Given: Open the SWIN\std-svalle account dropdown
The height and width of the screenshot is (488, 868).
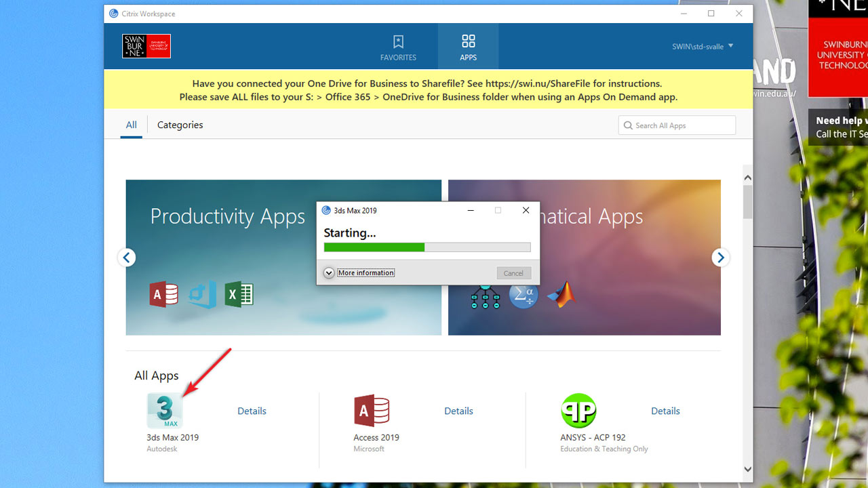Looking at the screenshot, I should click(x=702, y=46).
